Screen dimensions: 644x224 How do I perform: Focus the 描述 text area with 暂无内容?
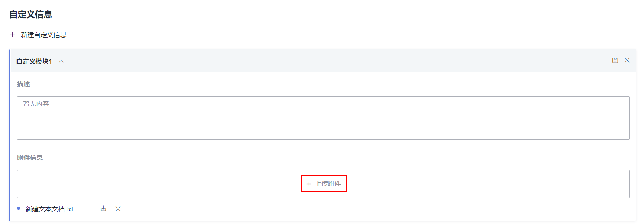(323, 118)
